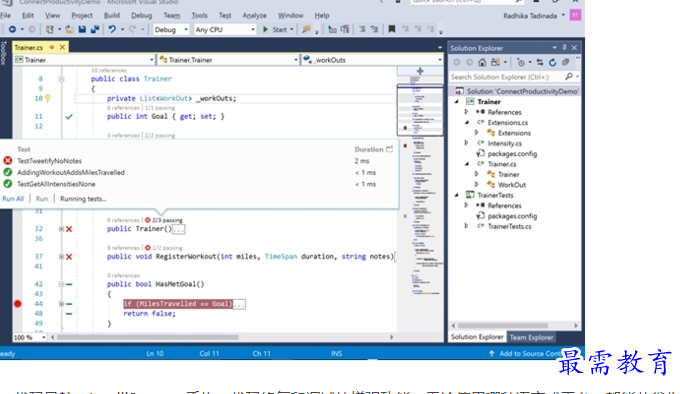The height and width of the screenshot is (394, 680).
Task: Open the Debug configuration dropdown
Action: [171, 29]
